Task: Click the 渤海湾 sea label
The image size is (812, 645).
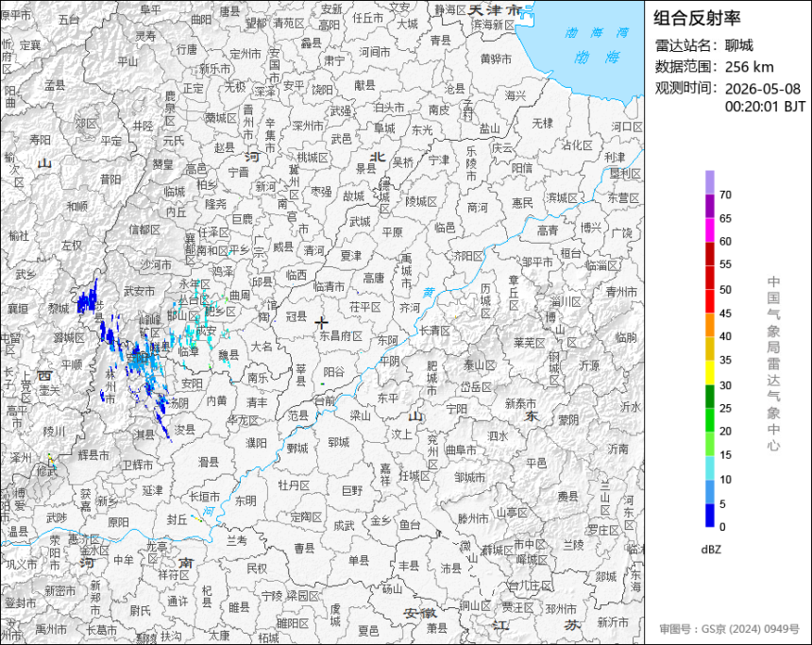Action: pos(597,33)
